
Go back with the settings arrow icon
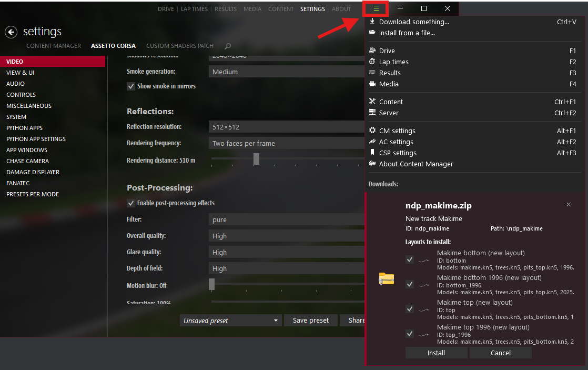(x=11, y=32)
